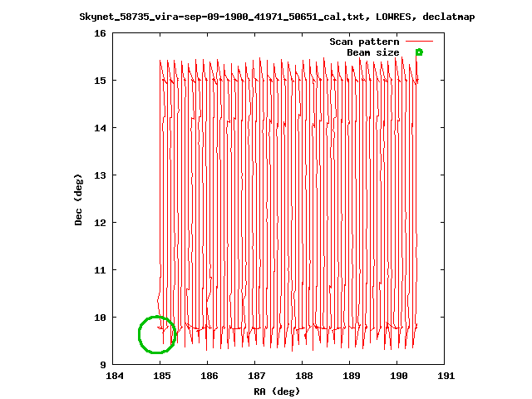Screen dimensions: 532x399
Task: Click the large green beam circle near RA 185
Action: point(157,334)
